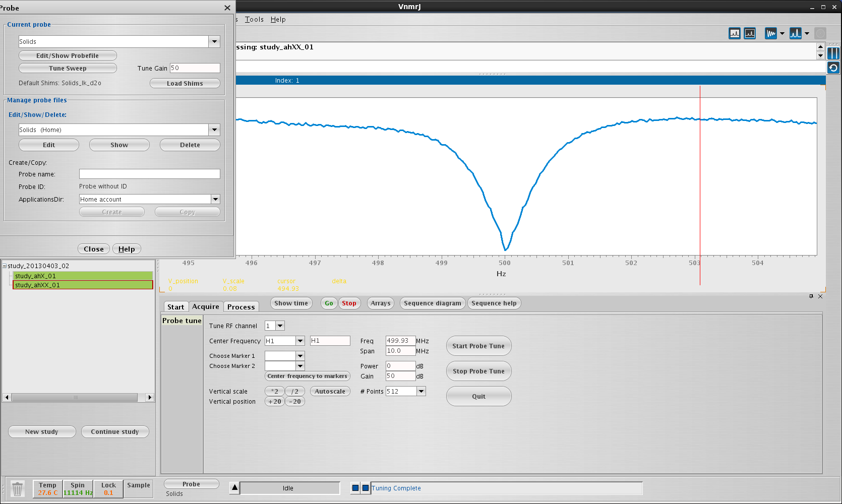Click the FID waveform toolbar icon
The image size is (842, 504).
click(x=770, y=34)
